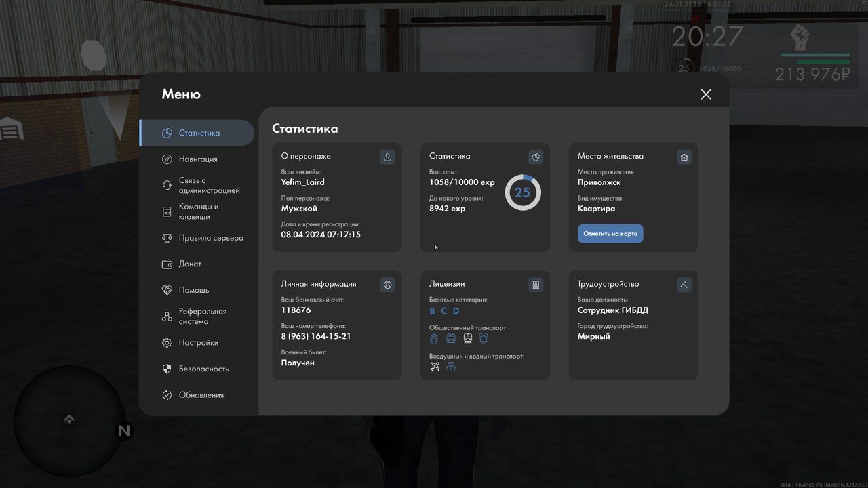The image size is (868, 488).
Task: Click bank account number 118676
Action: [x=296, y=310]
